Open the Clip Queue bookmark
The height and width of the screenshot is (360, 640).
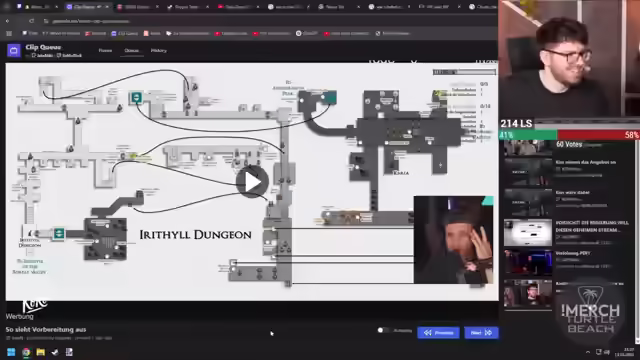pyautogui.click(x=124, y=33)
